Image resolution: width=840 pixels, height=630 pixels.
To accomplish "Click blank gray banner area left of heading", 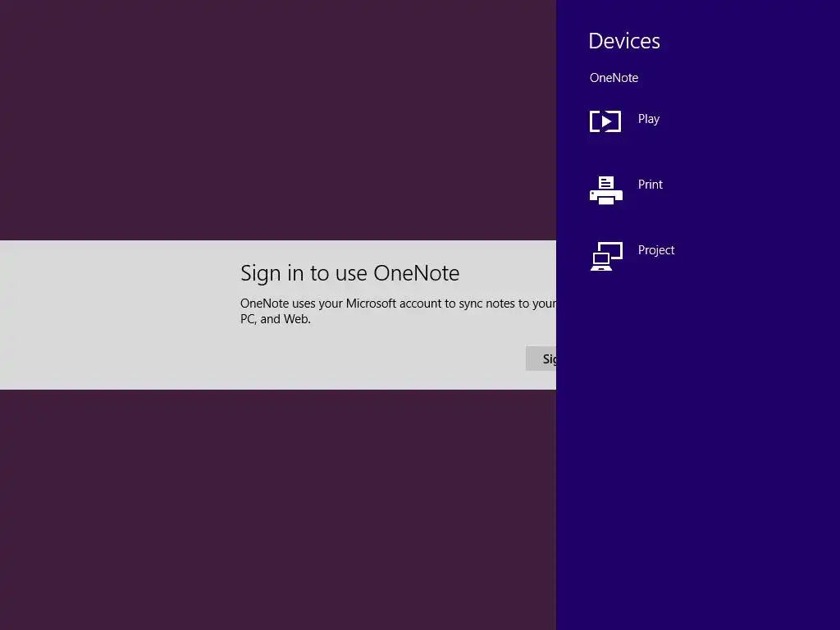I will tap(118, 315).
